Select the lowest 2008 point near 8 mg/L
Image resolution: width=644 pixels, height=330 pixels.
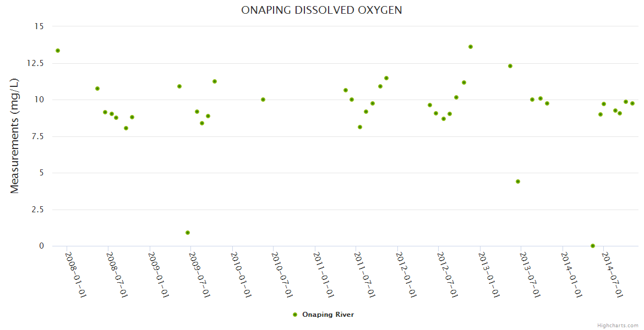126,128
